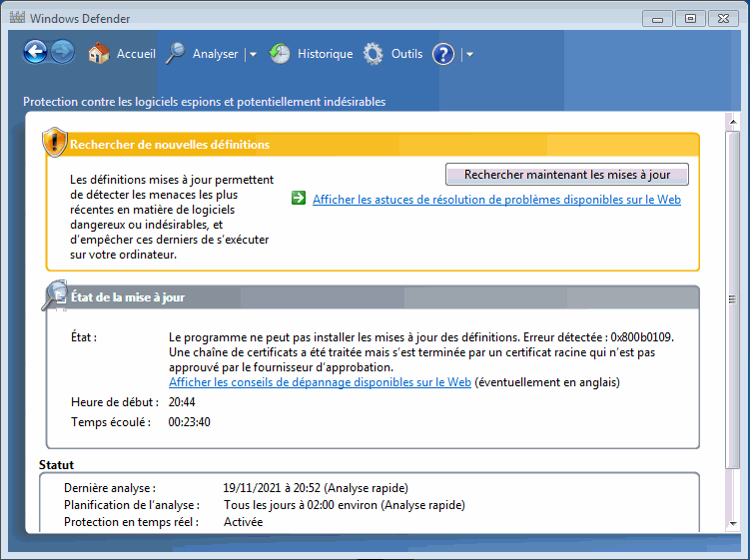Go to Accueil

click(137, 54)
